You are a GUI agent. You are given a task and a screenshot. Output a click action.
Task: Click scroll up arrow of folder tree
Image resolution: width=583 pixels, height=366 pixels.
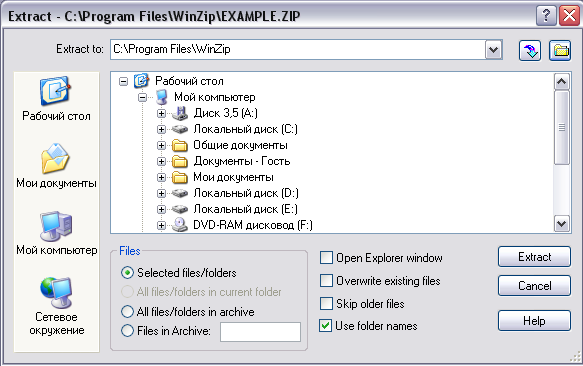[x=561, y=81]
